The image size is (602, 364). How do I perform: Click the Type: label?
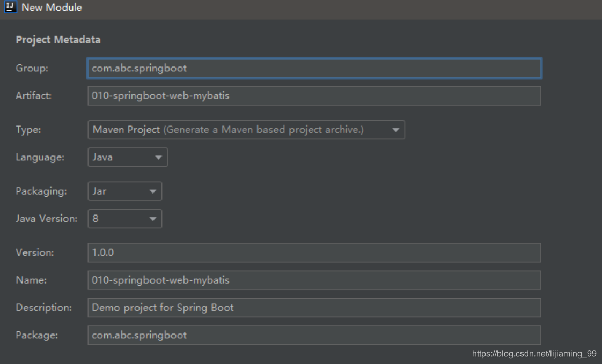28,130
